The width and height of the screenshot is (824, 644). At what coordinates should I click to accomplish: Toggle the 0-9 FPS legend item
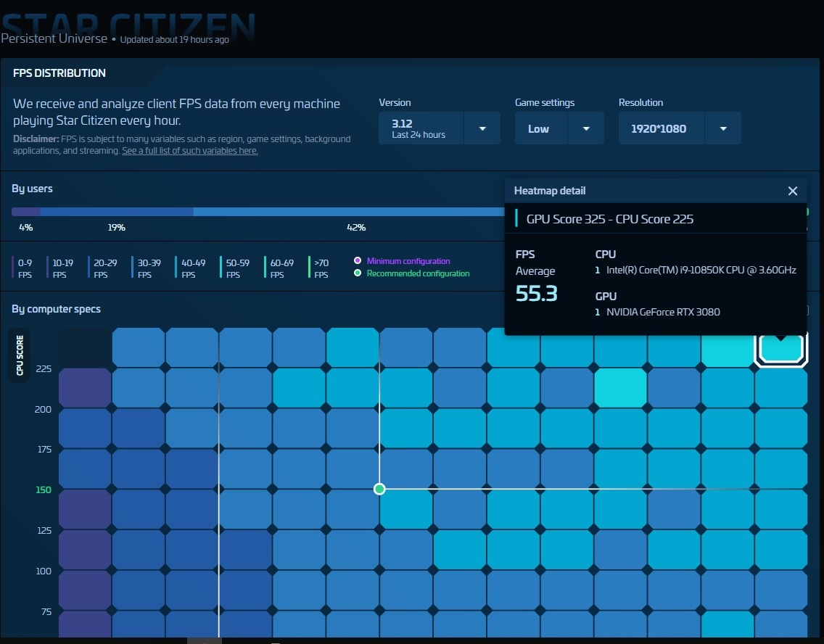(24, 268)
